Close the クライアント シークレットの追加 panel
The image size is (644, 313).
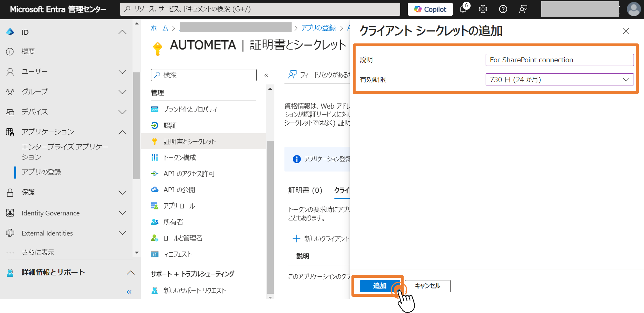point(626,31)
